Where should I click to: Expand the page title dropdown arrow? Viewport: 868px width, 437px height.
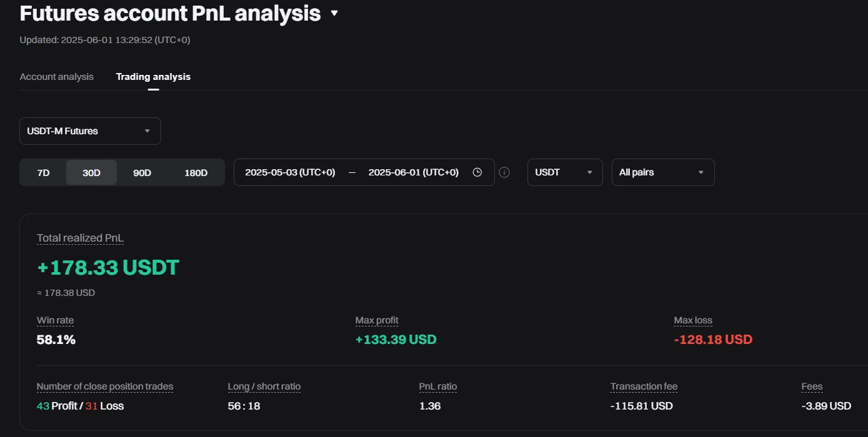[x=334, y=13]
